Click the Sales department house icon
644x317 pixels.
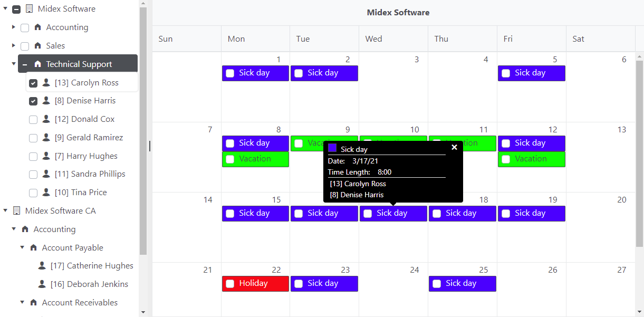[37, 46]
